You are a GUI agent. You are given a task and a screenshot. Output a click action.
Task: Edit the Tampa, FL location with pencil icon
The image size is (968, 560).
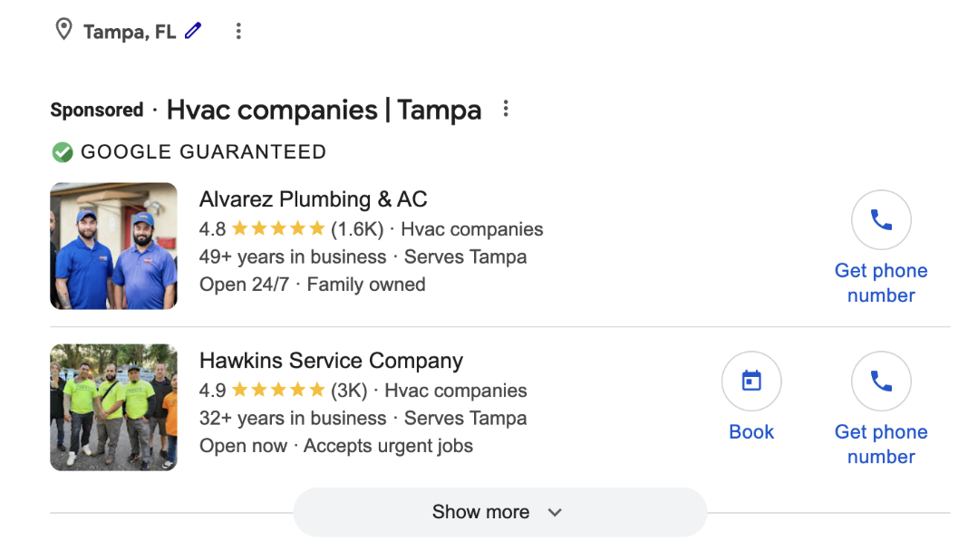coord(192,31)
